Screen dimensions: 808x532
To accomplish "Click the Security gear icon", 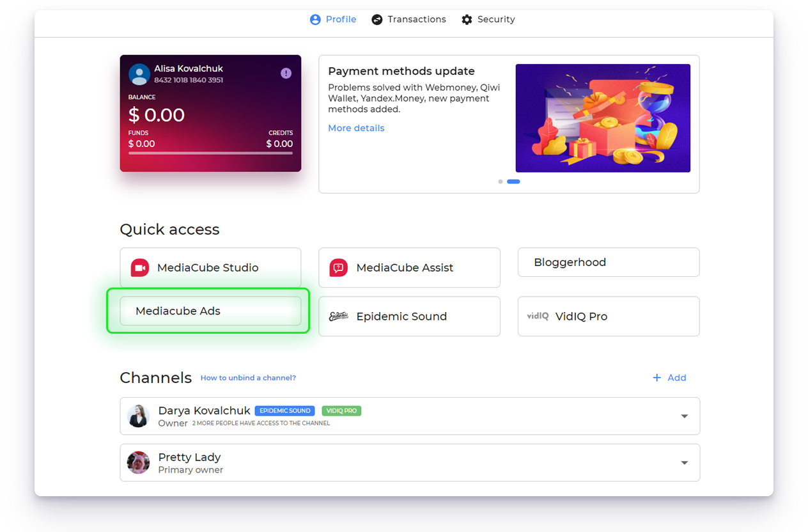I will 467,20.
